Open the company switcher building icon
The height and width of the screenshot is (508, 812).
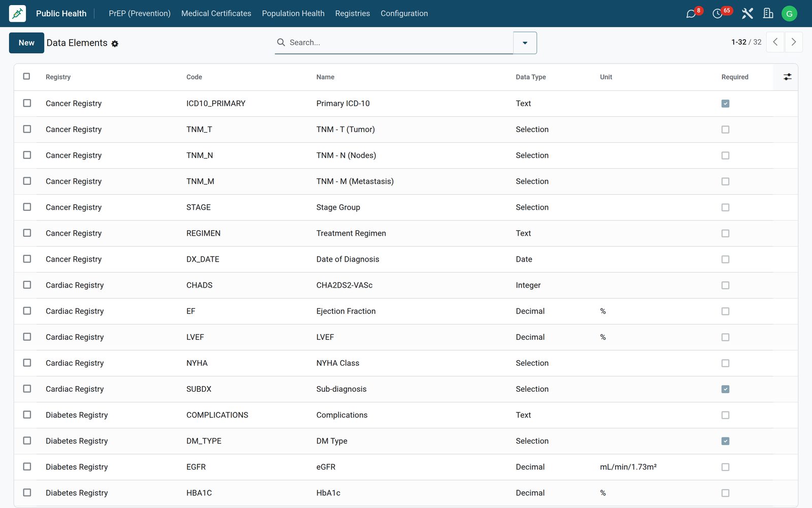pos(768,14)
